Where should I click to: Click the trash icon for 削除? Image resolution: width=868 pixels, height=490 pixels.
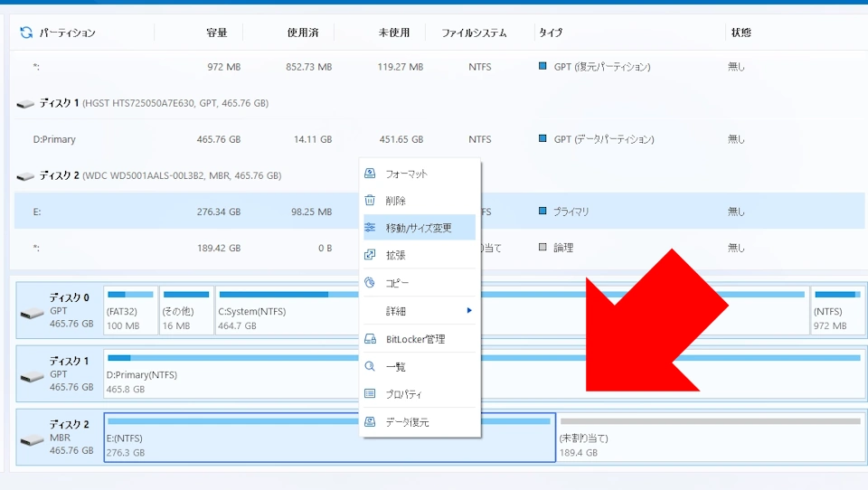tap(370, 201)
